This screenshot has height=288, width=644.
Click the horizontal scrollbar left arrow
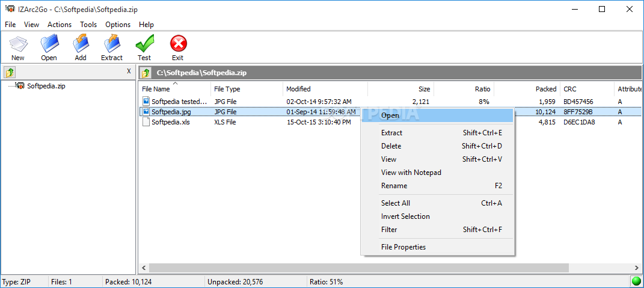pyautogui.click(x=144, y=268)
